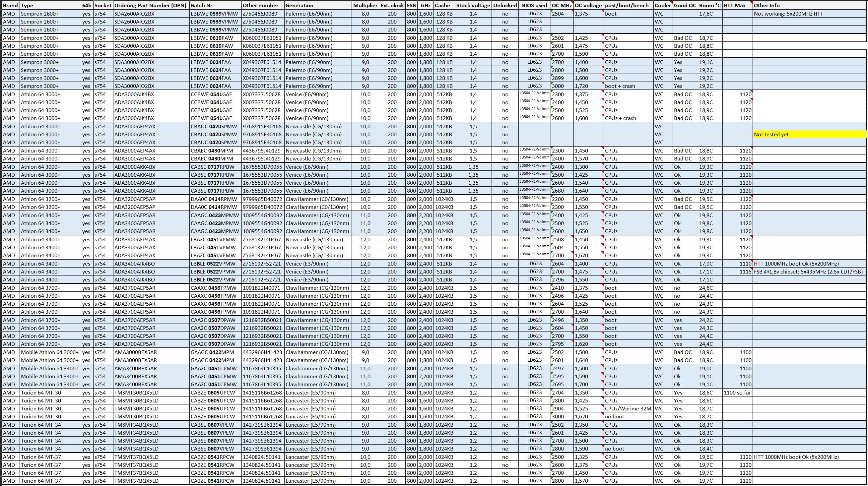Click the post/boot/bench header cell
Screen dimensions: 868x486
[629, 5]
